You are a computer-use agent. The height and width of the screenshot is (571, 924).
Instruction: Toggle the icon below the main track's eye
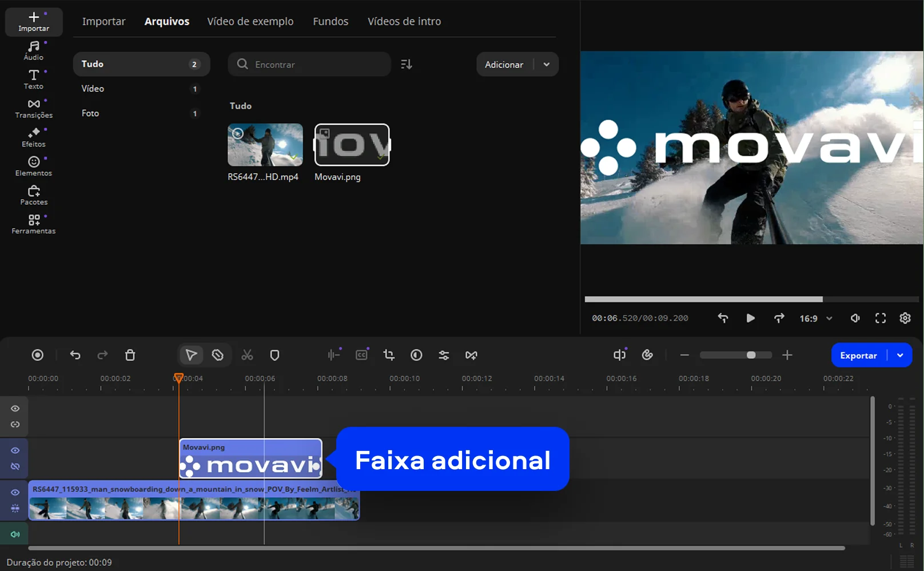(15, 508)
